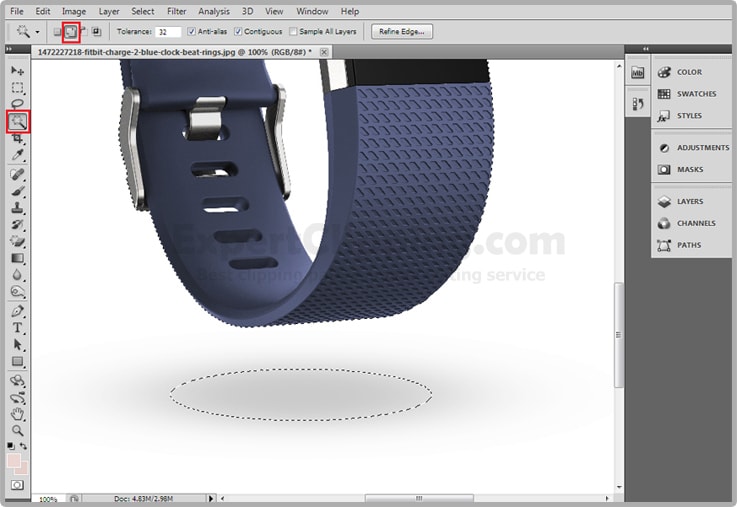Viewport: 737px width, 507px height.
Task: Select the Pen tool
Action: tap(18, 311)
